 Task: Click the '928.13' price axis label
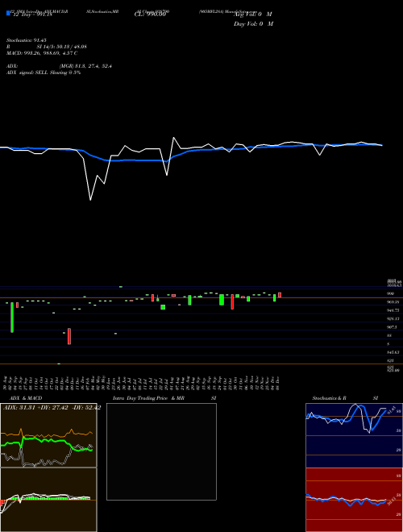pos(393,319)
